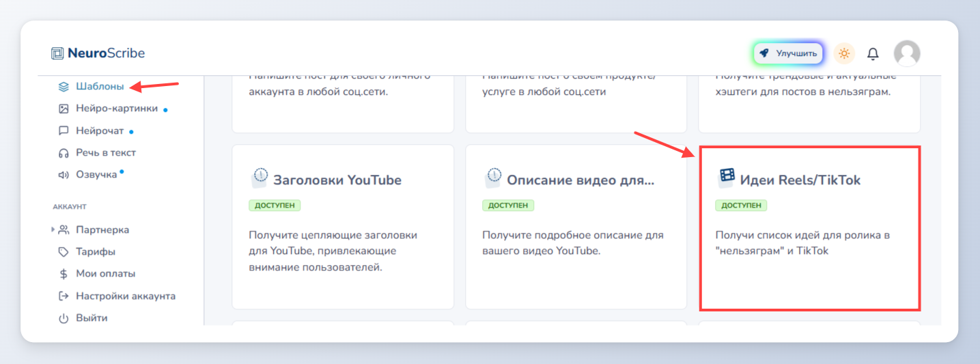The image size is (980, 364).
Task: Open the Описание видео для... template title
Action: (580, 180)
